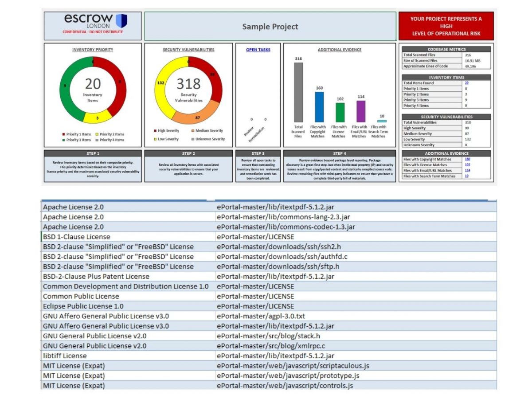
Task: Click the red Priority 1 Items legend swatch
Action: (63, 134)
